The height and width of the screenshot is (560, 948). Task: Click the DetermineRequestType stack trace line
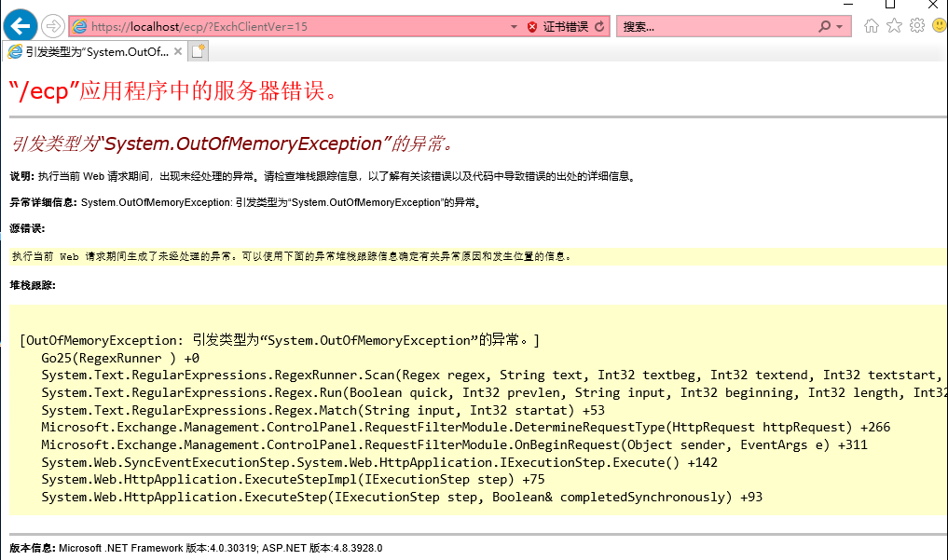pos(465,427)
